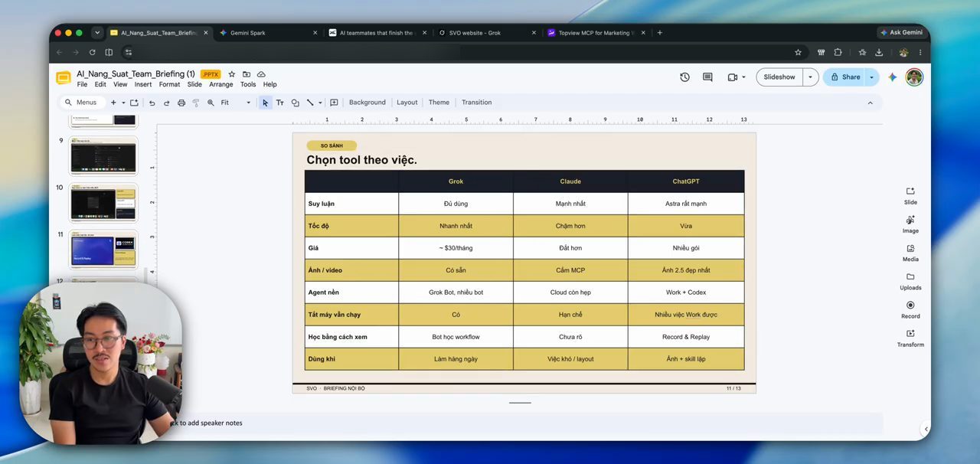Open the Arrange menu
This screenshot has width=980, height=464.
point(221,84)
